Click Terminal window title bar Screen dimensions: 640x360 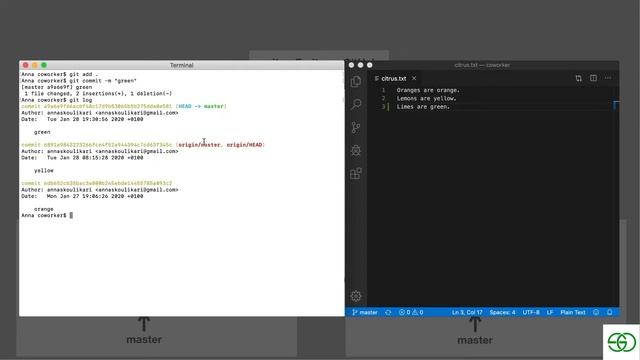pyautogui.click(x=182, y=65)
